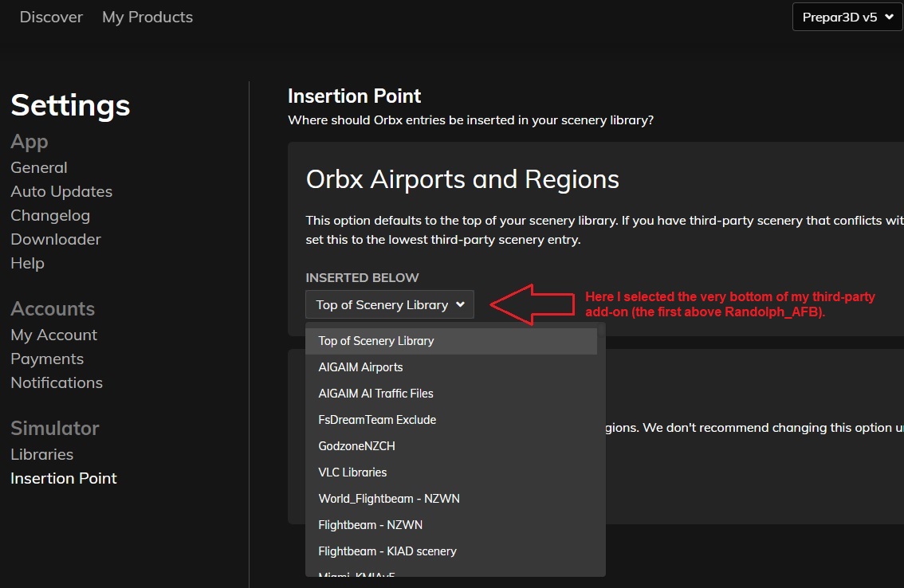This screenshot has height=588, width=904.
Task: Choose AIGAIM AI Traffic Files option
Action: (x=451, y=394)
